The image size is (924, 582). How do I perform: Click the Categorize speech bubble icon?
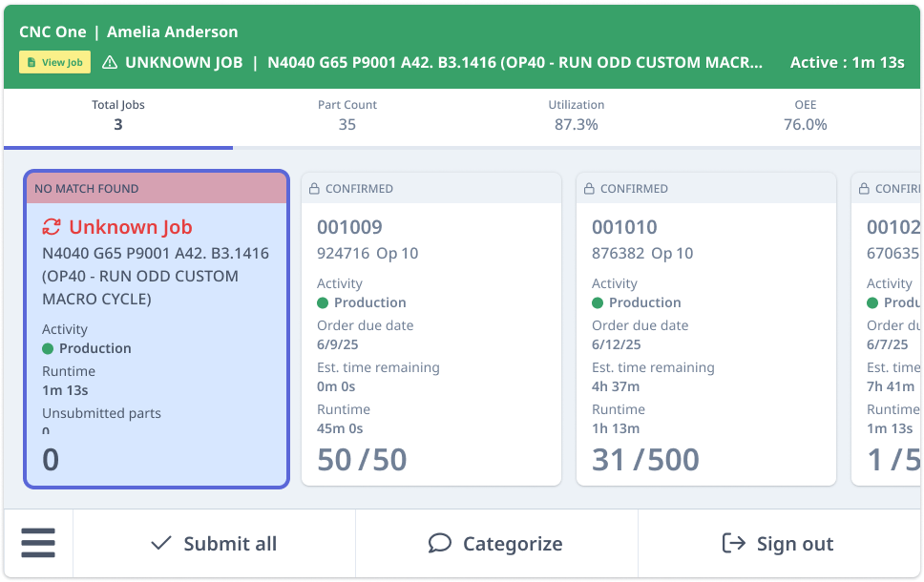[439, 544]
